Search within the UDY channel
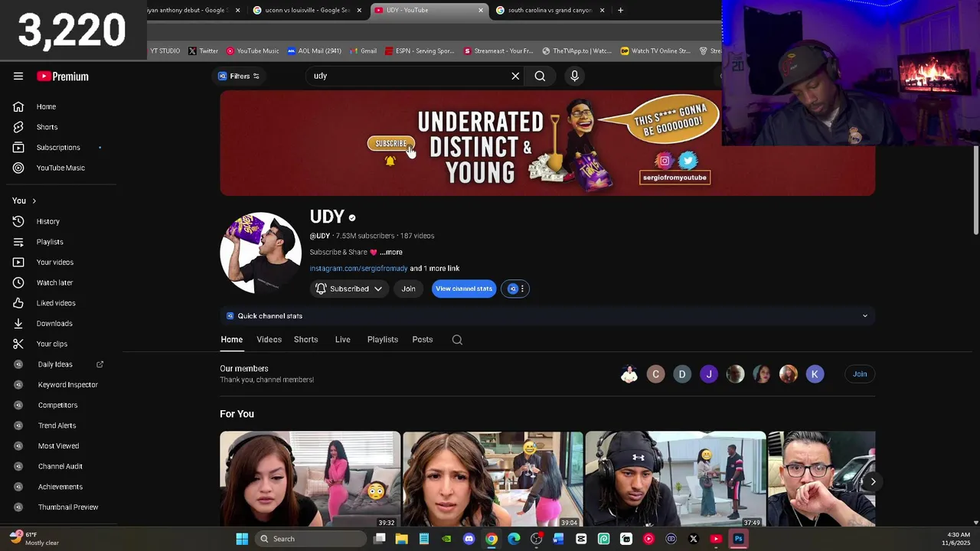The height and width of the screenshot is (551, 980). tap(457, 340)
